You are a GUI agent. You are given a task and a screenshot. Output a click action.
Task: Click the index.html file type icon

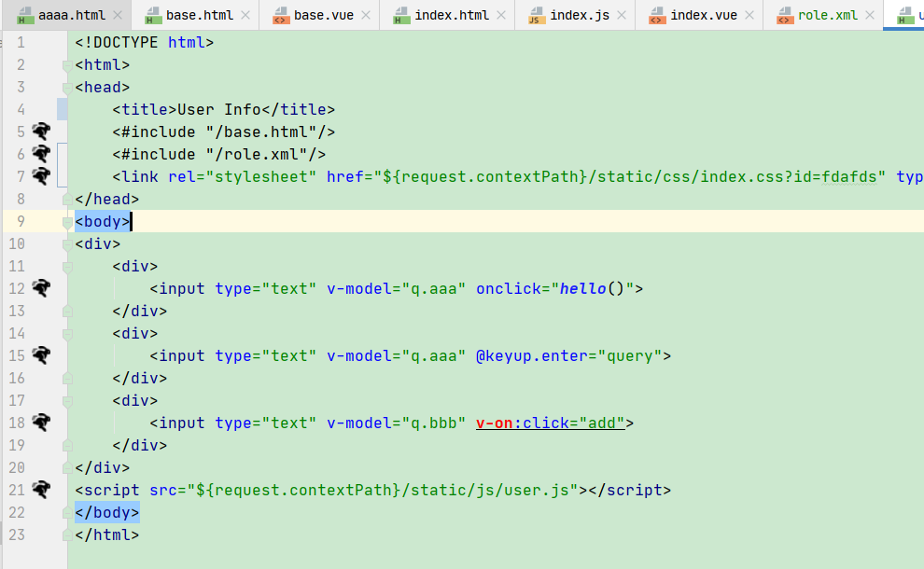pyautogui.click(x=402, y=15)
